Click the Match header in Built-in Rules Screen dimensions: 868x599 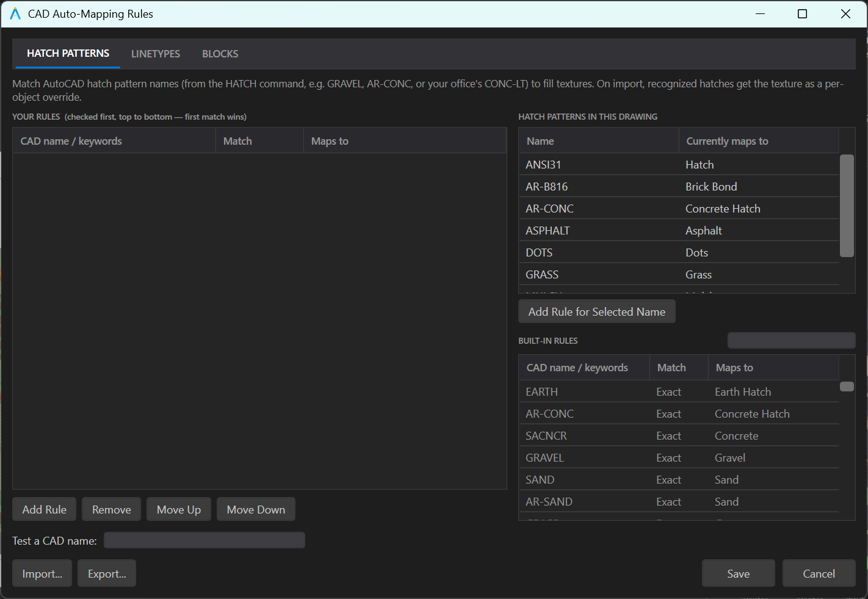click(x=679, y=367)
